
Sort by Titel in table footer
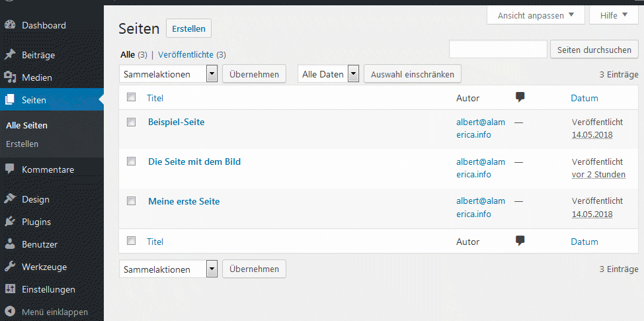(155, 242)
